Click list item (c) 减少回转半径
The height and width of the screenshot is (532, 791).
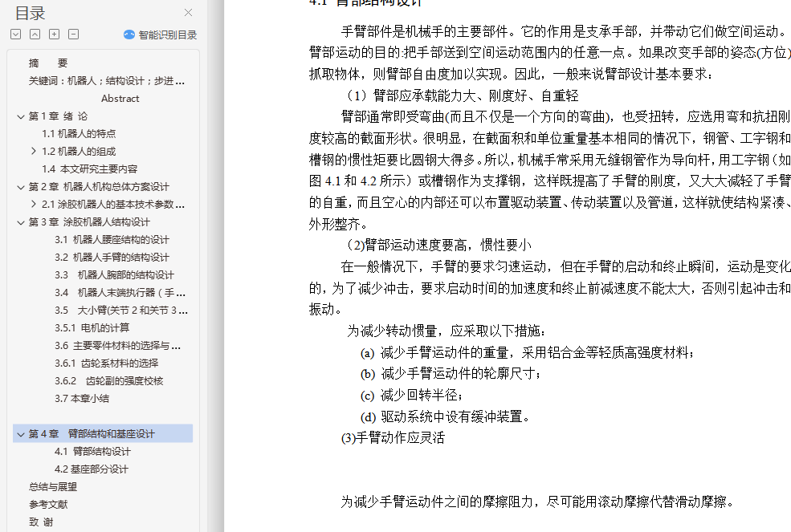pyautogui.click(x=412, y=395)
